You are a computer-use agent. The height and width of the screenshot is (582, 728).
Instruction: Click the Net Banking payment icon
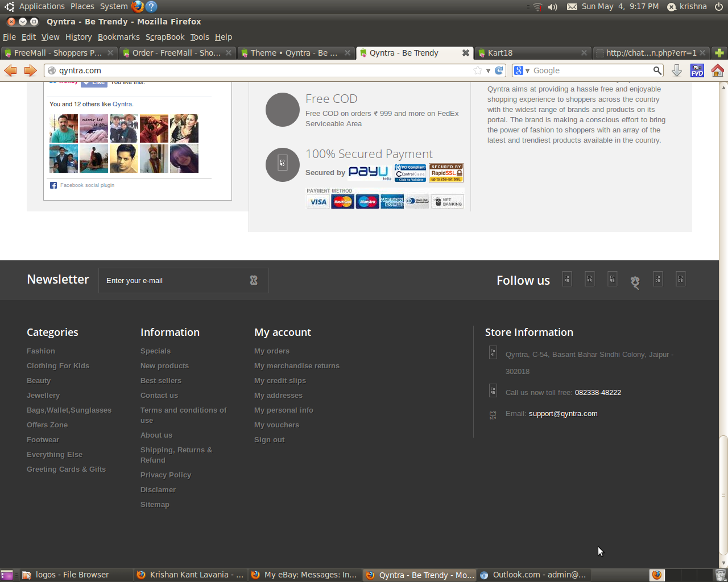448,202
